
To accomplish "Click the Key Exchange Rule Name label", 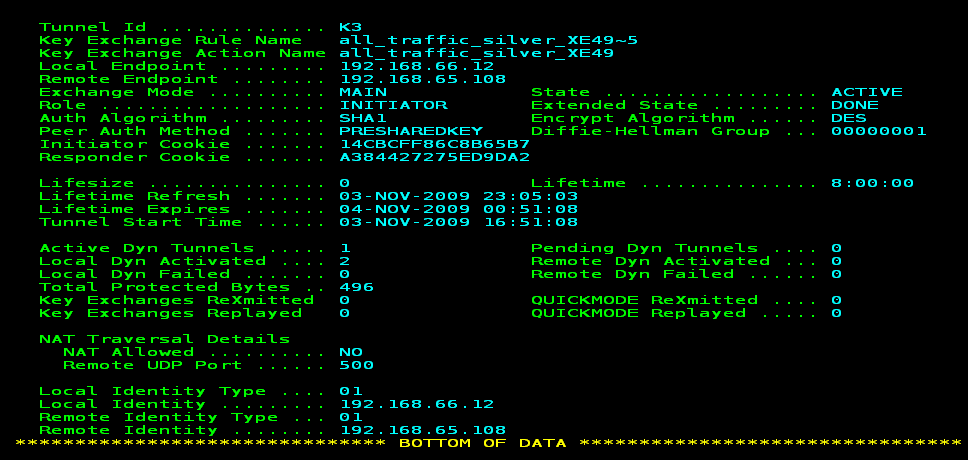I will tap(170, 41).
